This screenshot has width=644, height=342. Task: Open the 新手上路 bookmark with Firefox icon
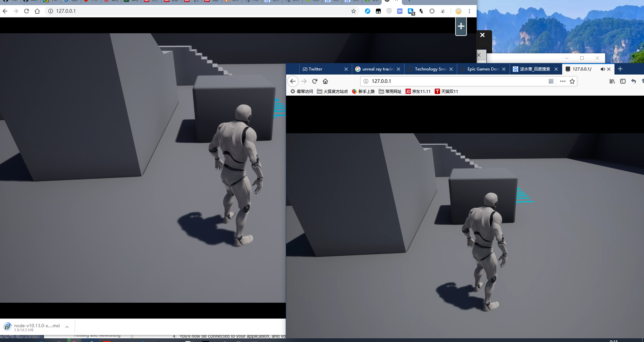pos(363,91)
